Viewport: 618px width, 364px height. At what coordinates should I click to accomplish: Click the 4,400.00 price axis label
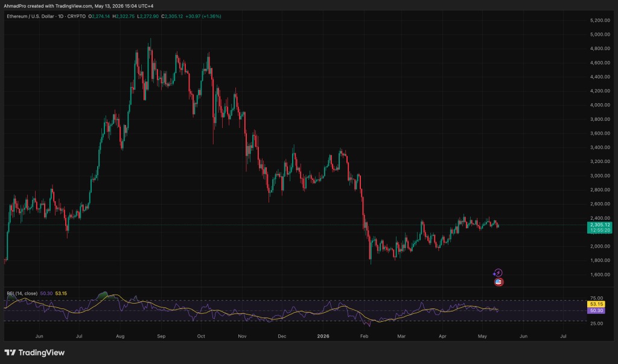(600, 77)
